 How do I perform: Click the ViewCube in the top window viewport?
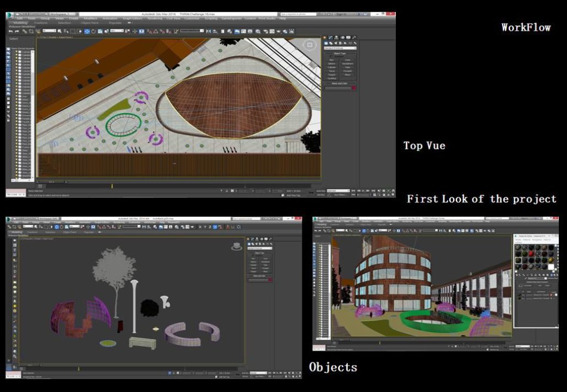[309, 45]
